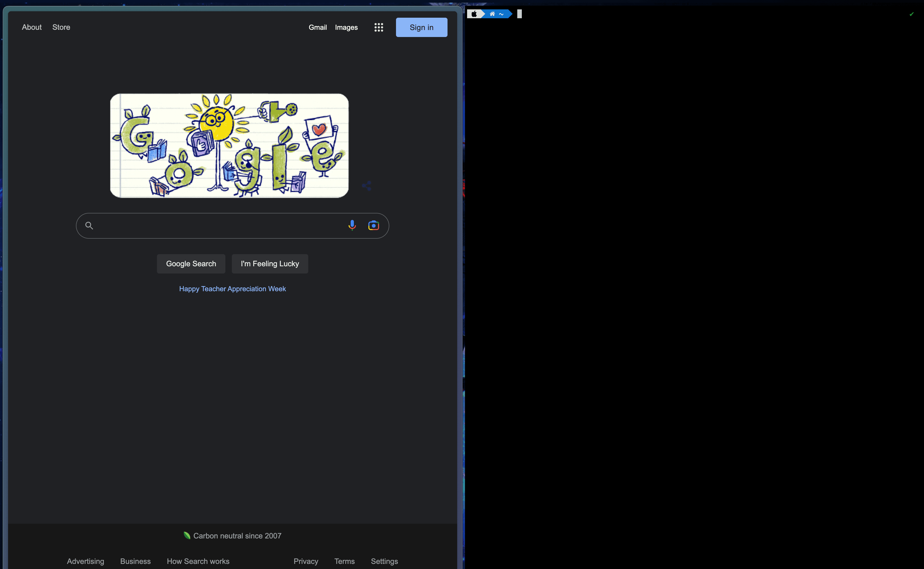Open How Search works footer link
Screen dimensions: 924x569
pyautogui.click(x=198, y=561)
